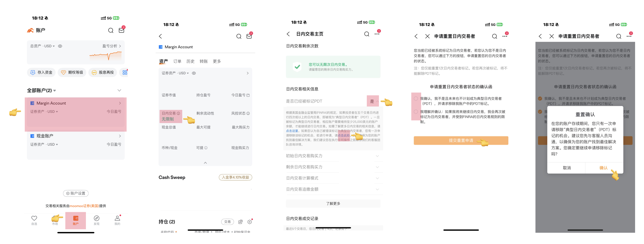Viewport: 644px width, 244px height.
Task: Check the second radio 我理解并确认 statement
Action: pyautogui.click(x=416, y=112)
